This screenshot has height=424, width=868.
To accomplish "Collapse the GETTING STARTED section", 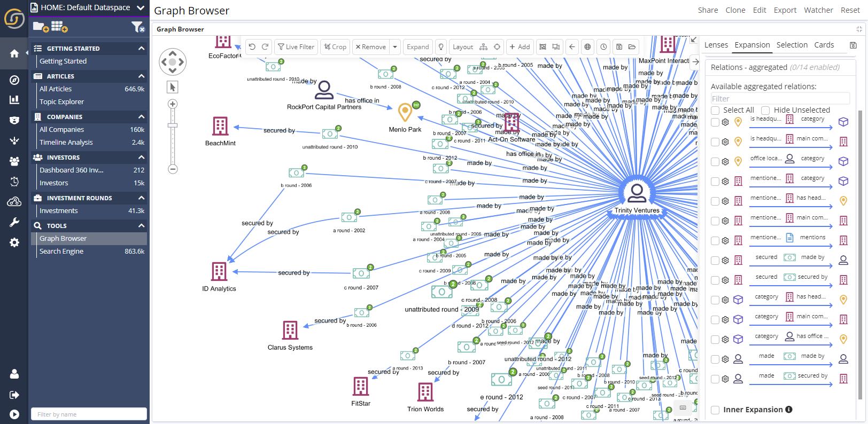I will click(x=142, y=48).
